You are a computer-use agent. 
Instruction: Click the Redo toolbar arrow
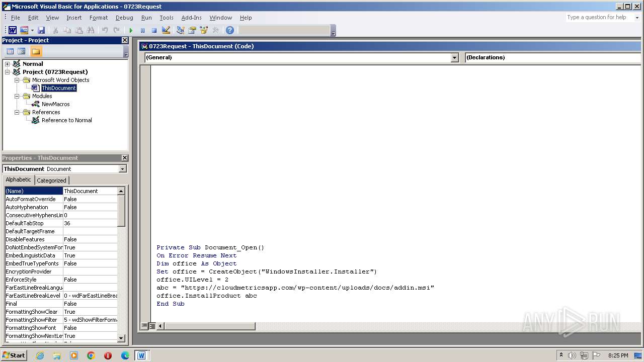(x=116, y=30)
